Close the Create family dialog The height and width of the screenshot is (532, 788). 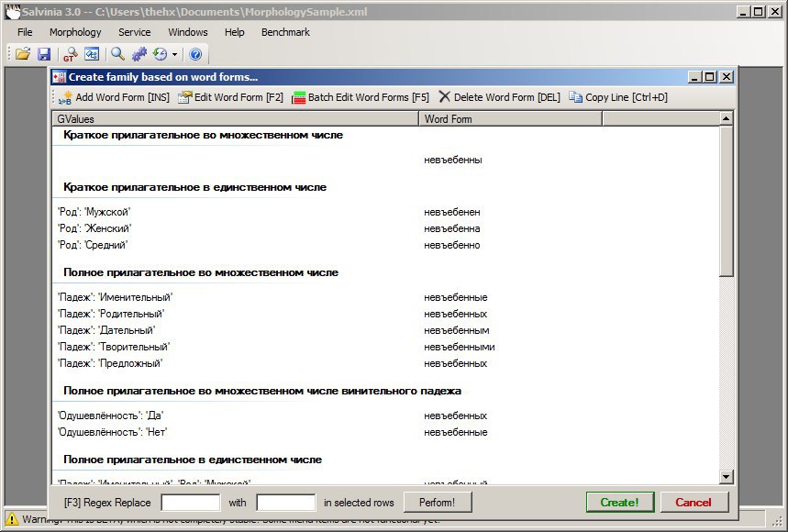pyautogui.click(x=727, y=77)
